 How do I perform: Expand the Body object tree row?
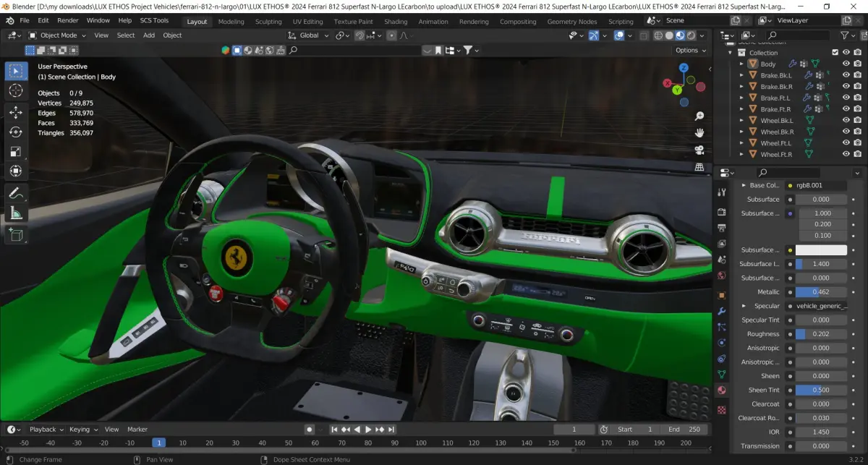click(x=741, y=64)
